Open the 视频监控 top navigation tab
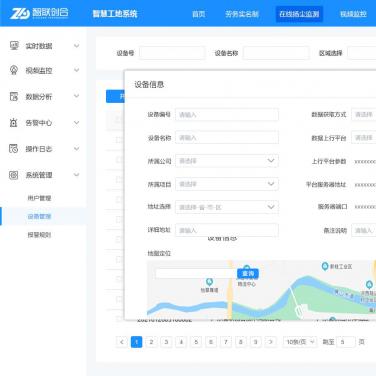The width and height of the screenshot is (376, 376). [x=353, y=14]
